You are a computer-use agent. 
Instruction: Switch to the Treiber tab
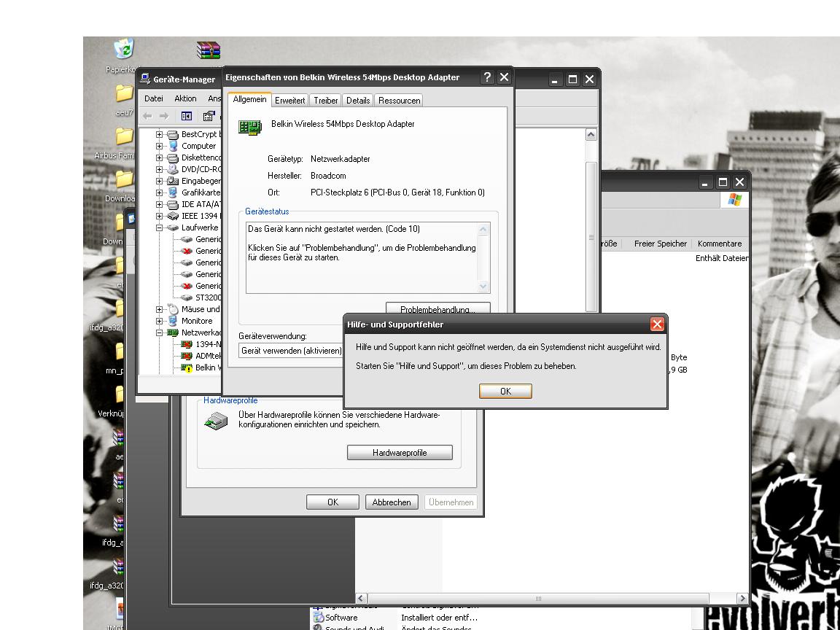tap(326, 100)
